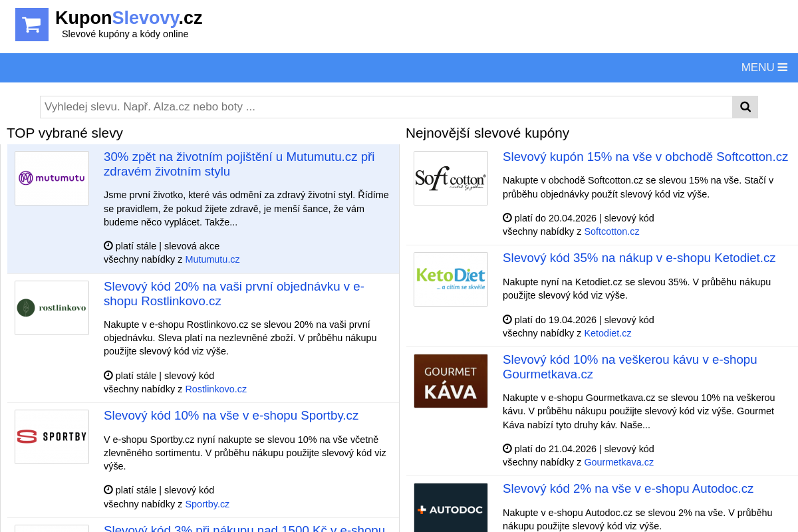Open the Mutumutu life insurance coupon headline
798x532 pixels.
239,164
